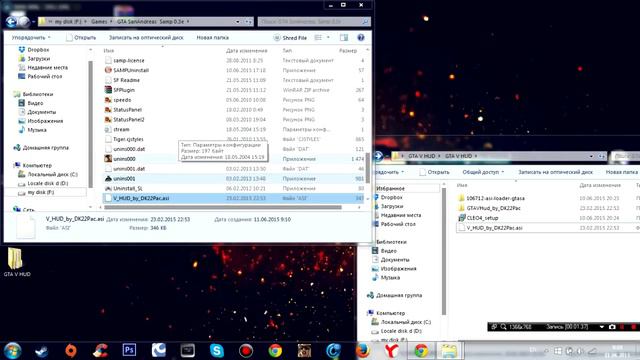Click the help icon in Samp 0.3e window
Screen dimensions: 640x360
[x=361, y=38]
